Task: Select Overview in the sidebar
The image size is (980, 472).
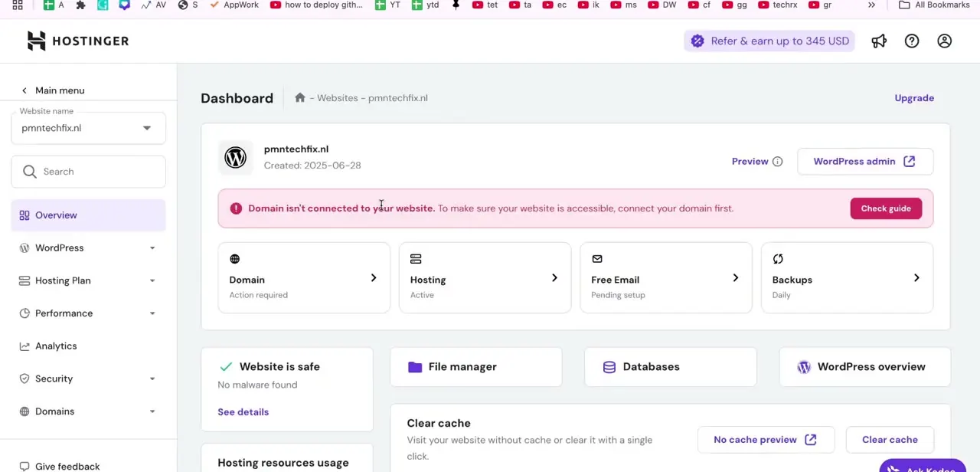Action: 88,215
